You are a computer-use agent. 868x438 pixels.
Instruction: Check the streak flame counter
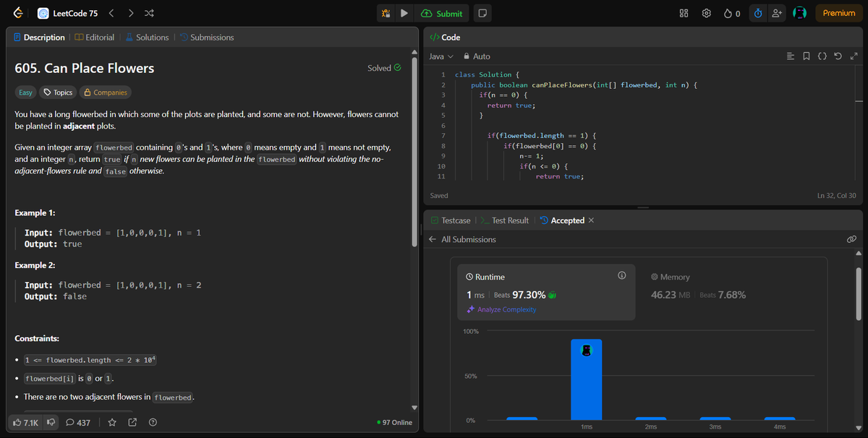coord(732,13)
